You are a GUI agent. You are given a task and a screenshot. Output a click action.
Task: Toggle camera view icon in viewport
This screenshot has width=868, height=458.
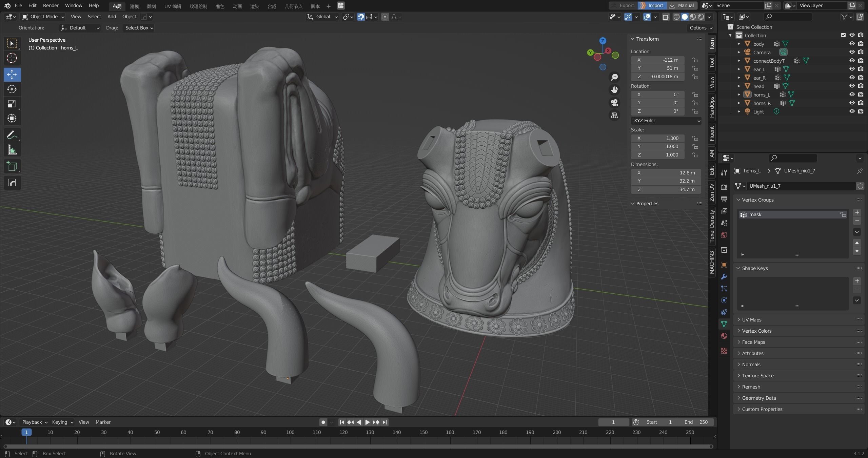pyautogui.click(x=614, y=103)
